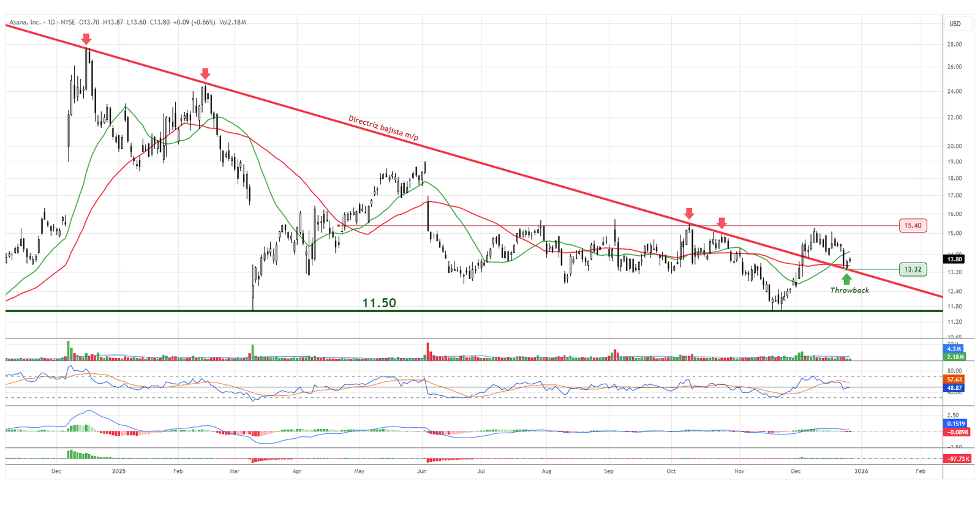Click the red -97.73K indicator value label
The image size is (980, 511).
tap(956, 459)
